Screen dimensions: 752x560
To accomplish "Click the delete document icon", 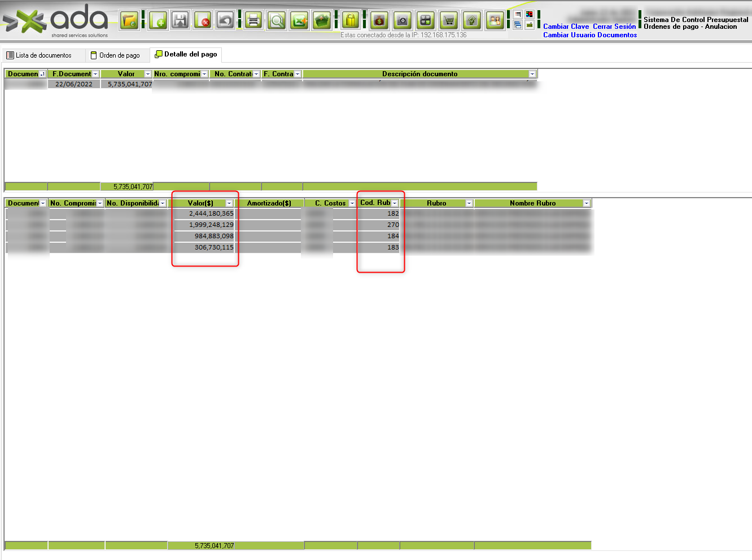I will 203,21.
